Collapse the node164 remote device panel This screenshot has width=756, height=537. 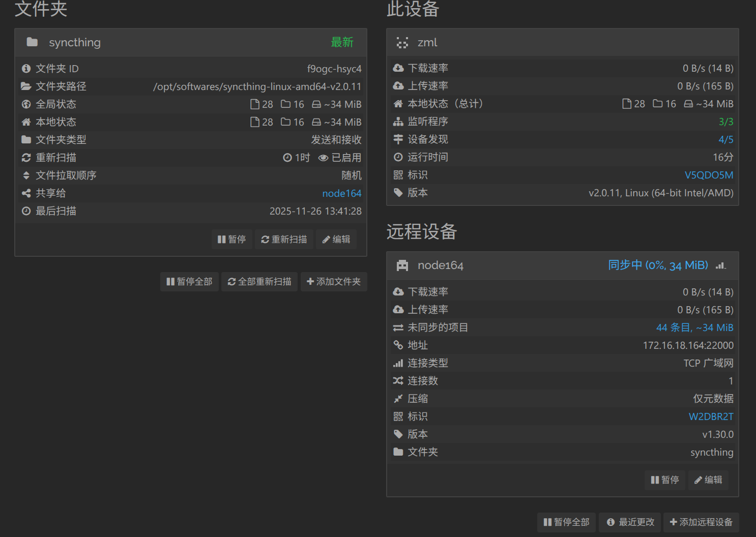click(509, 265)
